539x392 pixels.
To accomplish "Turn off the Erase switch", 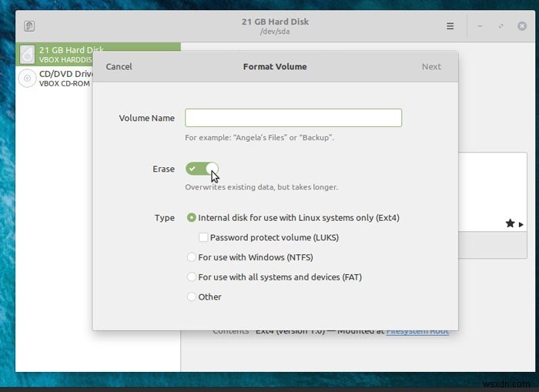I will click(202, 169).
